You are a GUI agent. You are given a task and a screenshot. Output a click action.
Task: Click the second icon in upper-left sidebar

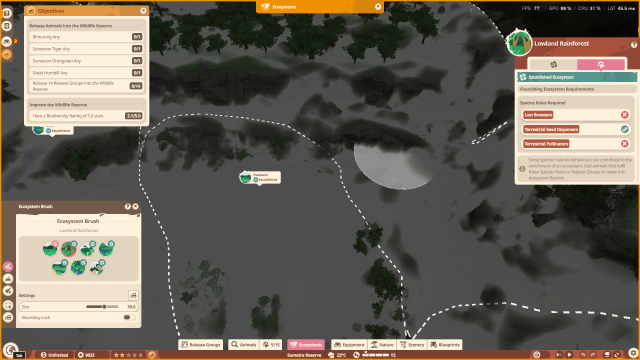(7, 26)
